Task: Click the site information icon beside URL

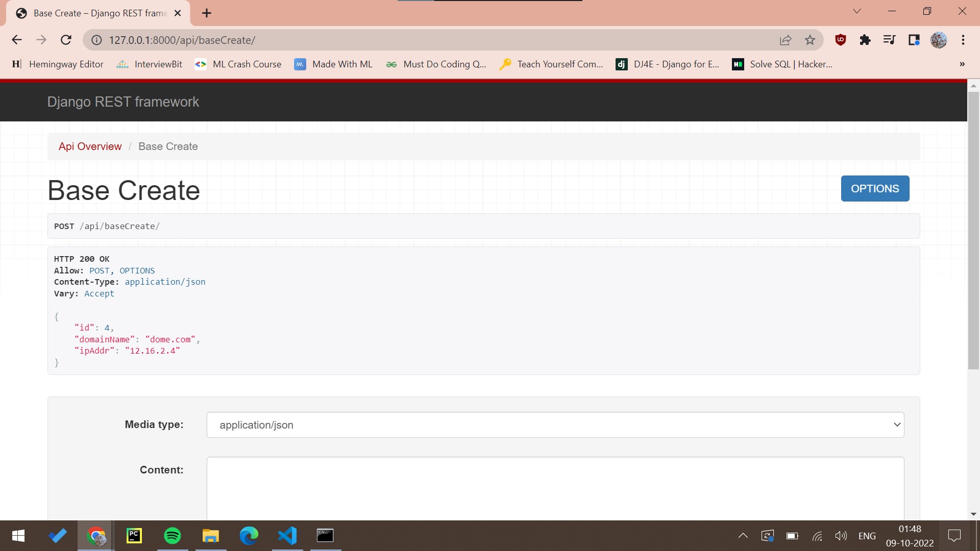Action: 96,40
